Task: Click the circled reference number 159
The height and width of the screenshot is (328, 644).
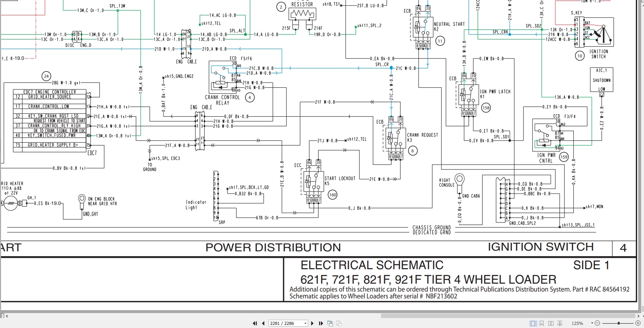Action: coord(563,157)
